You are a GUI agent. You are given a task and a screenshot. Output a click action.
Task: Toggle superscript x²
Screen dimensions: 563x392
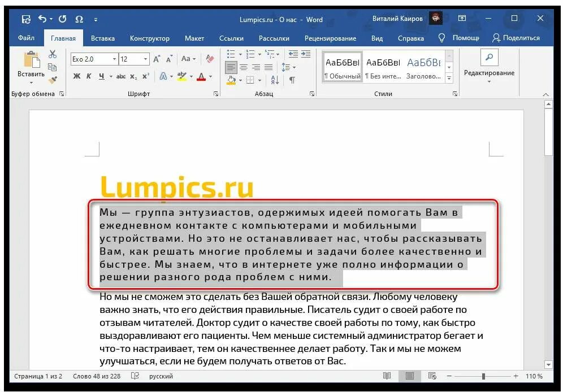(x=145, y=76)
